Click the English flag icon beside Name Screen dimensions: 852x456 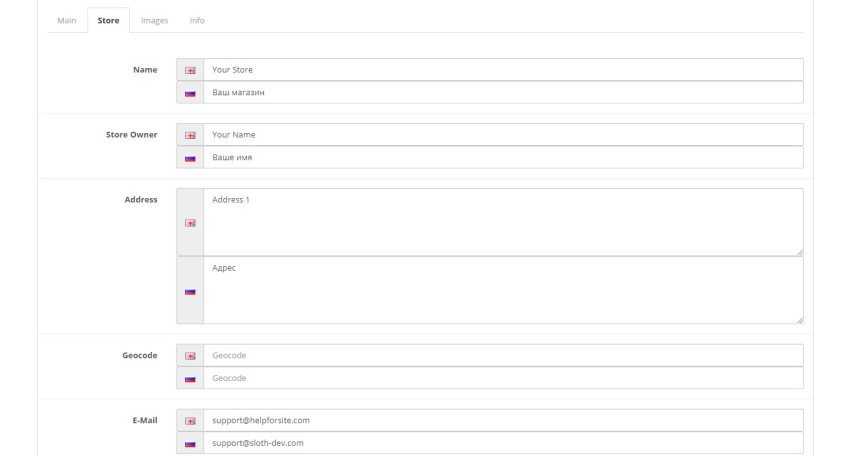click(x=190, y=70)
